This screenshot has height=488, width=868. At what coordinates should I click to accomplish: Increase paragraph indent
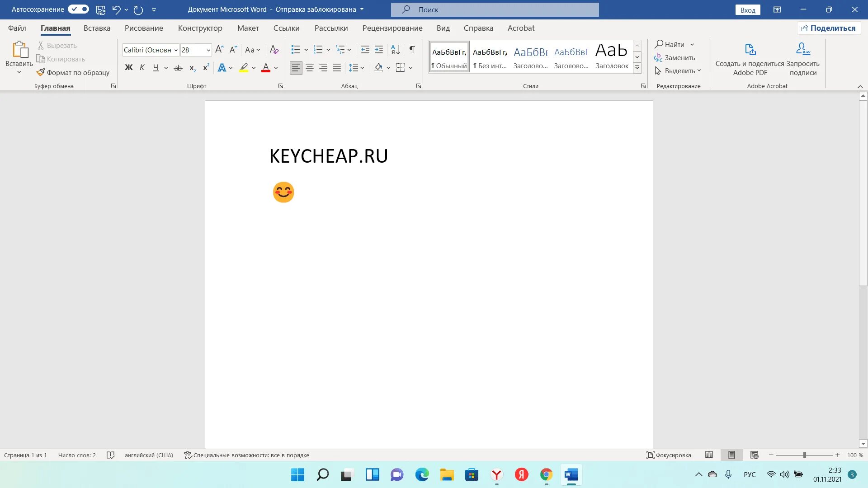tap(379, 50)
